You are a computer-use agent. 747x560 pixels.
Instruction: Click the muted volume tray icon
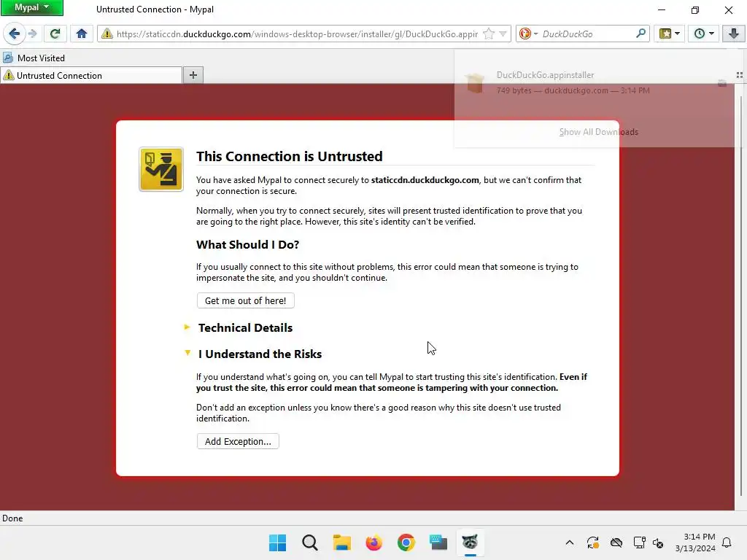click(658, 542)
